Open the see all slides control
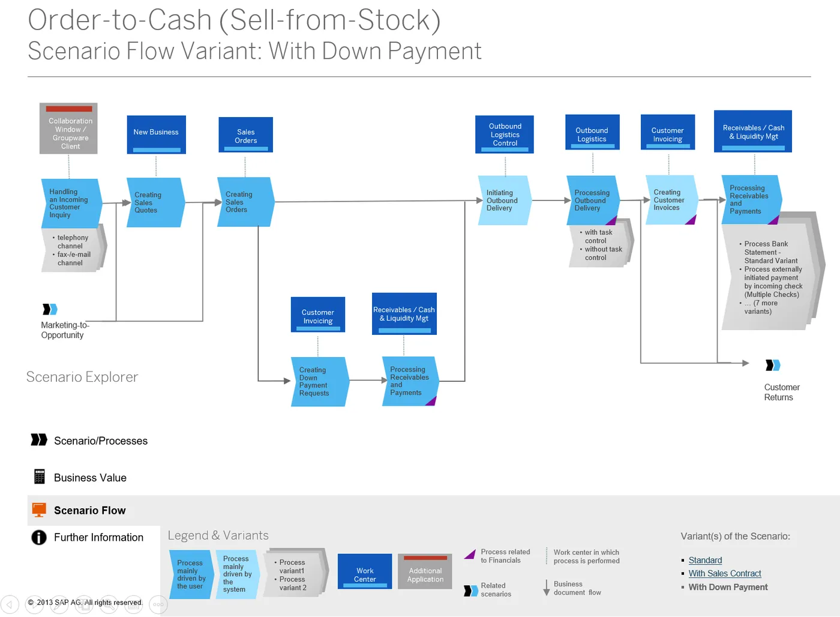This screenshot has height=617, width=840. coord(84,604)
